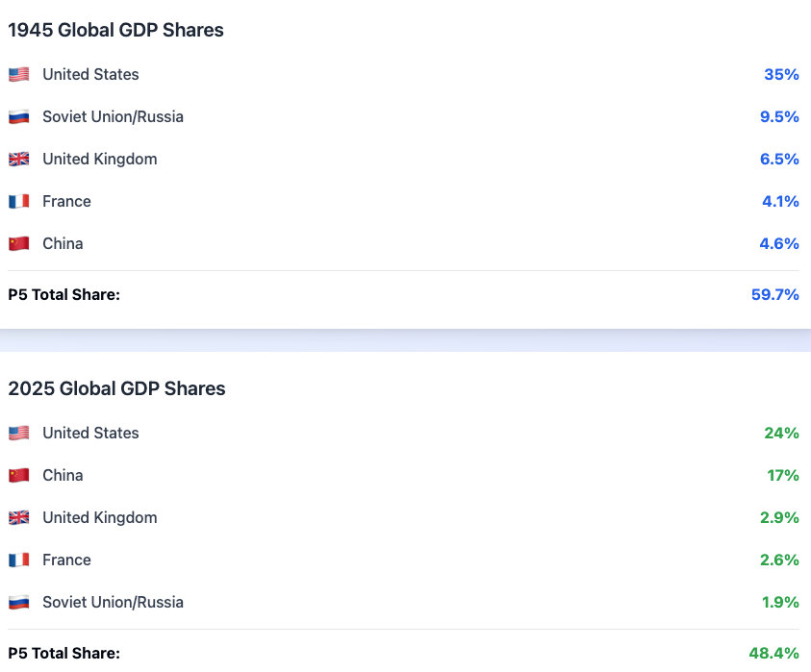
Task: Click the 24% United States 2025 value
Action: point(781,434)
